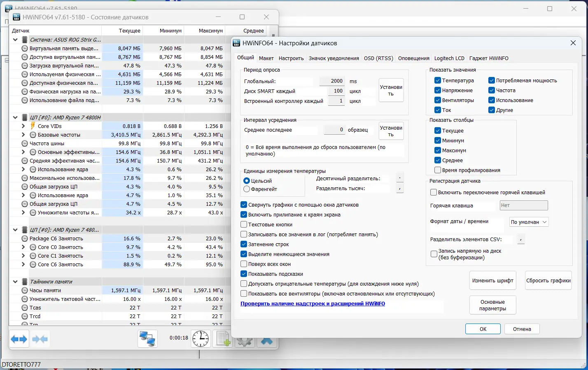Image resolution: width=588 pixels, height=370 pixels.
Task: Expand the Базовые частоты tree row
Action: [23, 135]
